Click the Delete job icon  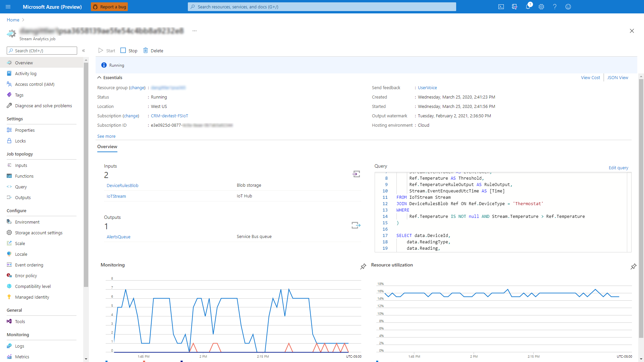tap(146, 50)
